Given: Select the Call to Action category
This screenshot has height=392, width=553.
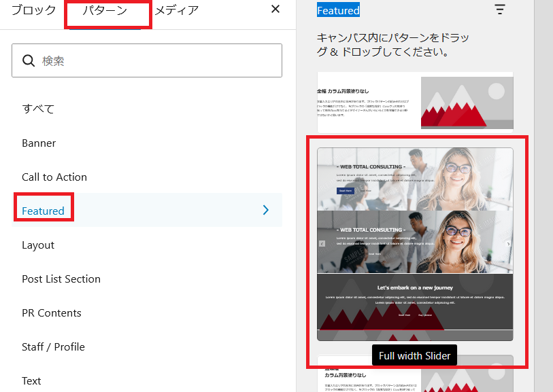Looking at the screenshot, I should [x=54, y=177].
